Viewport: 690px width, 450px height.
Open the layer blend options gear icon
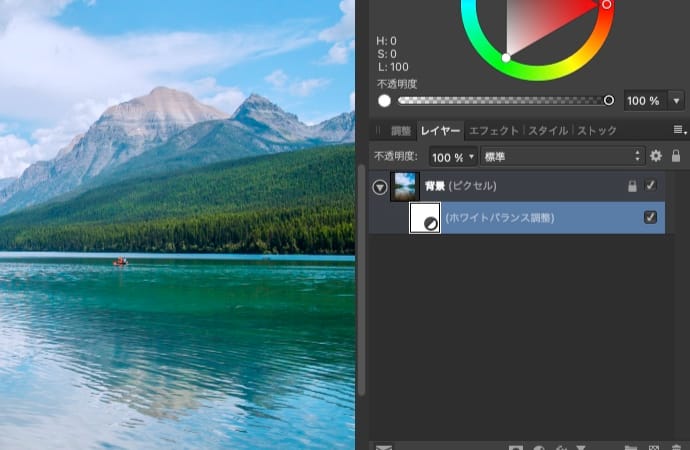pos(656,156)
